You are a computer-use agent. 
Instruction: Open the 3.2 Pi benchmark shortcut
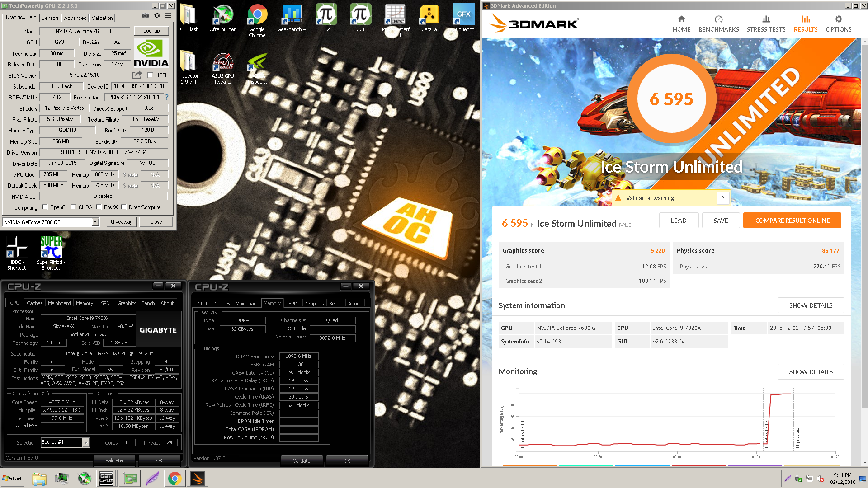(326, 18)
